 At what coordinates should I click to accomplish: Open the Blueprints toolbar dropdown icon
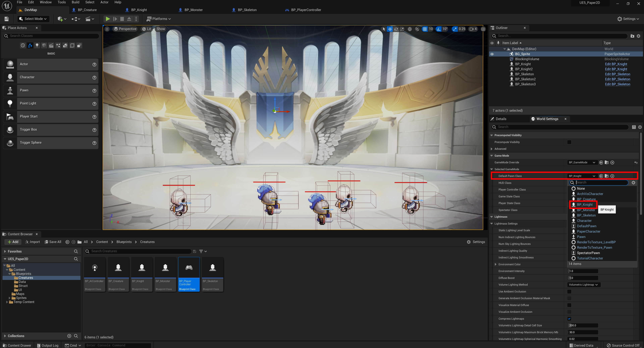tap(76, 19)
